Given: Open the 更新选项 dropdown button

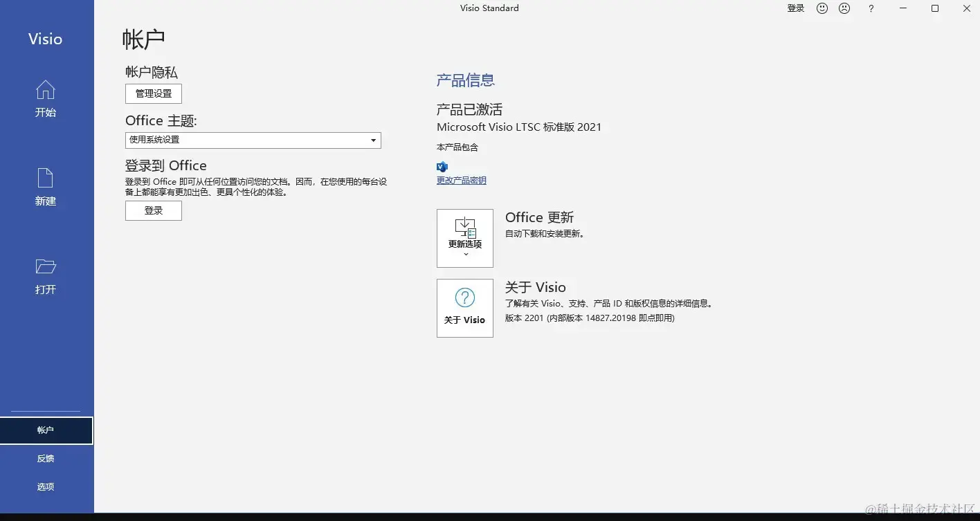Looking at the screenshot, I should (x=465, y=238).
